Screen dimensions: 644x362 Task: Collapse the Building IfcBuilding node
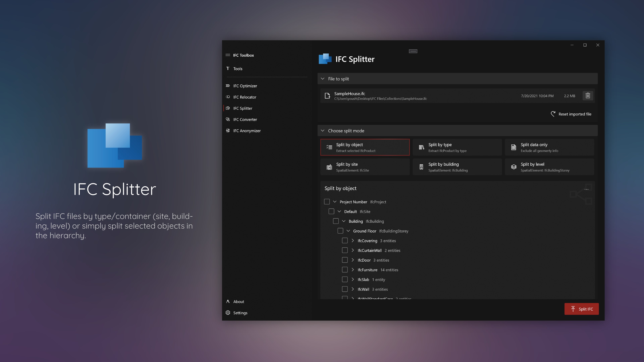click(343, 221)
